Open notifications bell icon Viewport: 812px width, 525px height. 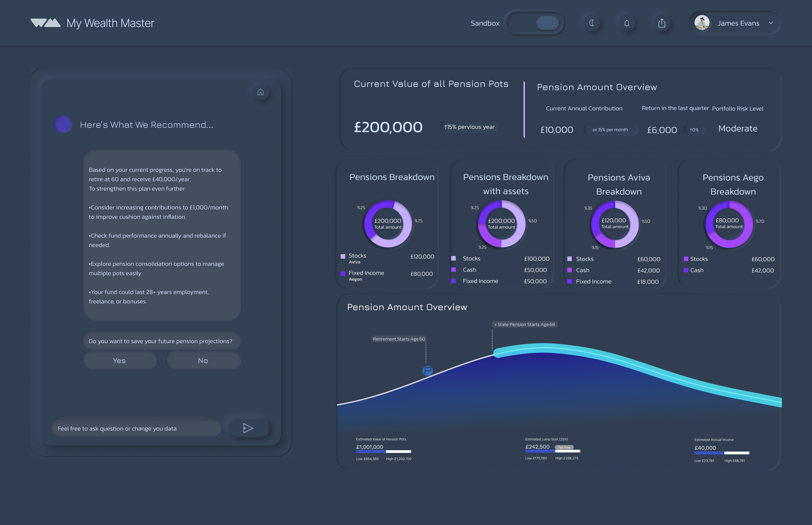pyautogui.click(x=626, y=23)
